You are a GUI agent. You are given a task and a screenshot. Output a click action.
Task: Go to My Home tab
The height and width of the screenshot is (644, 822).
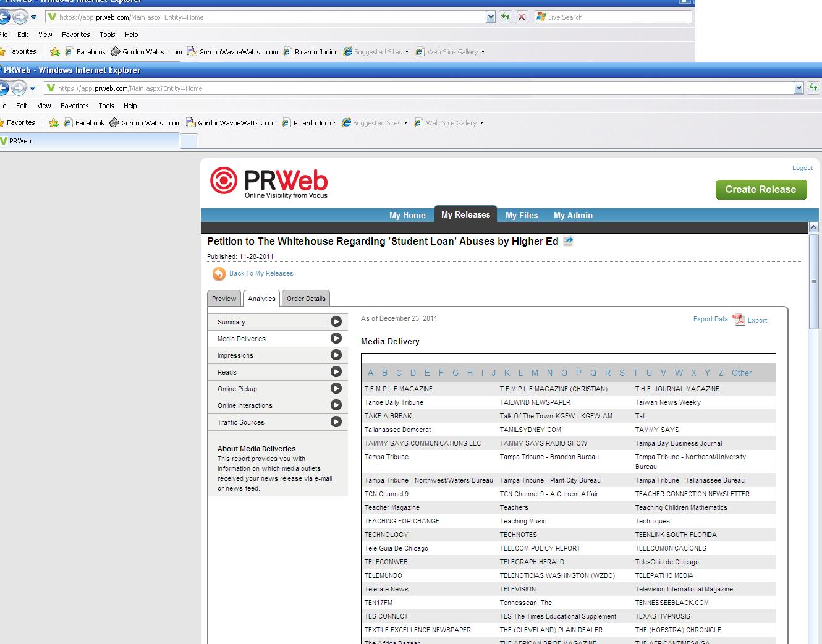click(407, 215)
